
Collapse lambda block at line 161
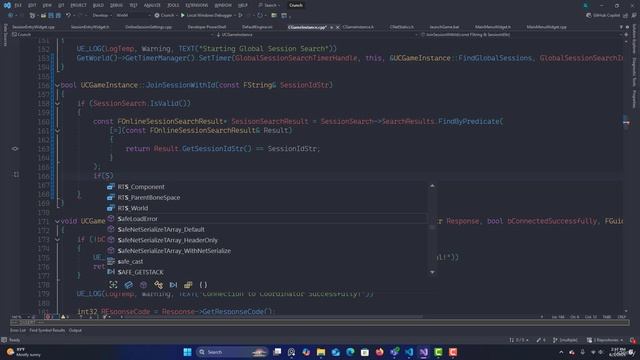coord(57,131)
